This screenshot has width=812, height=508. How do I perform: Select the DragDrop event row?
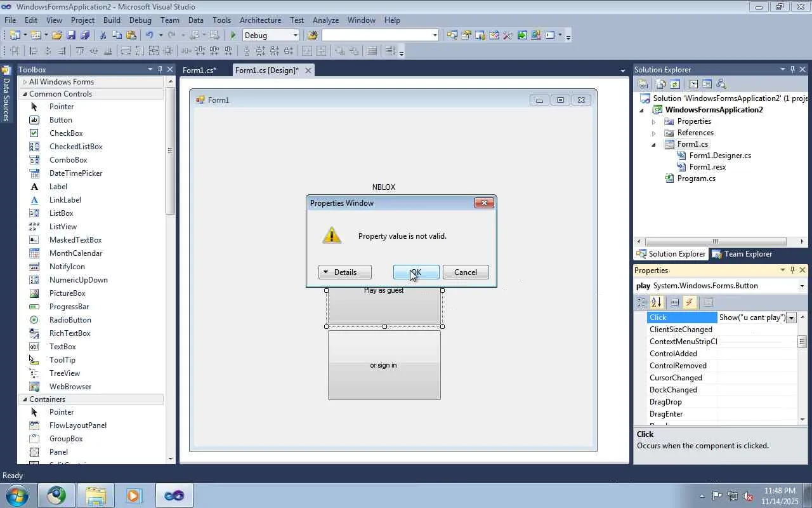click(722, 402)
